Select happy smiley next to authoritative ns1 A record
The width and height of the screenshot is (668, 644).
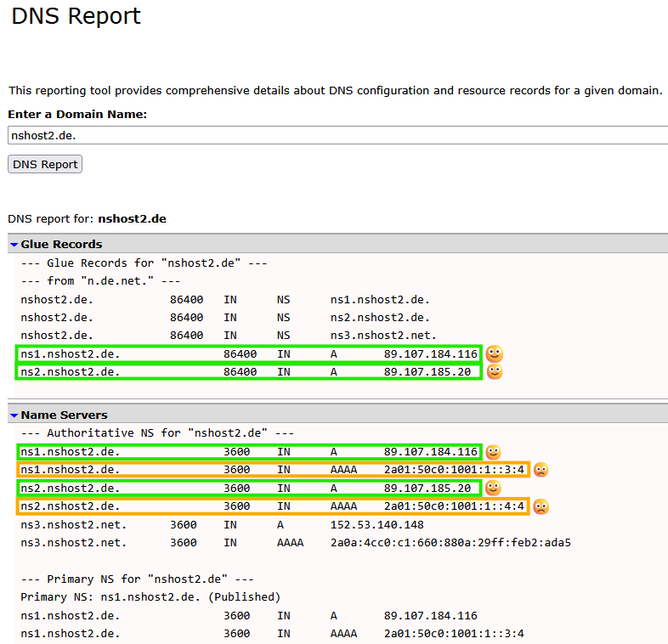click(x=493, y=452)
